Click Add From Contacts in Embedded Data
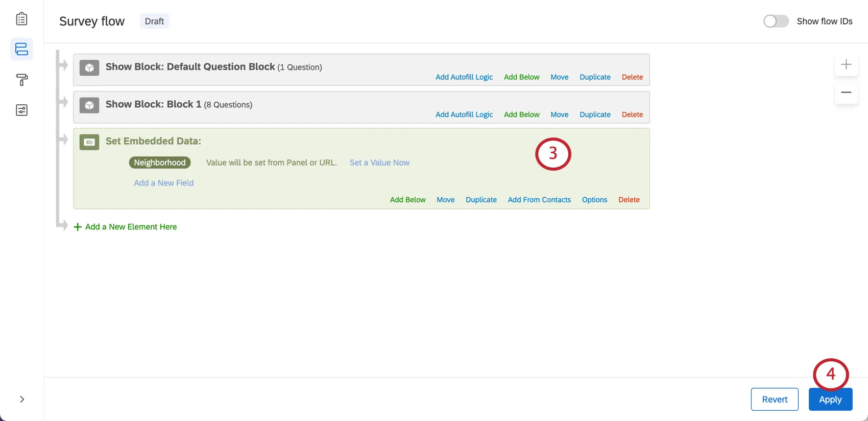Image resolution: width=868 pixels, height=421 pixels. (539, 200)
